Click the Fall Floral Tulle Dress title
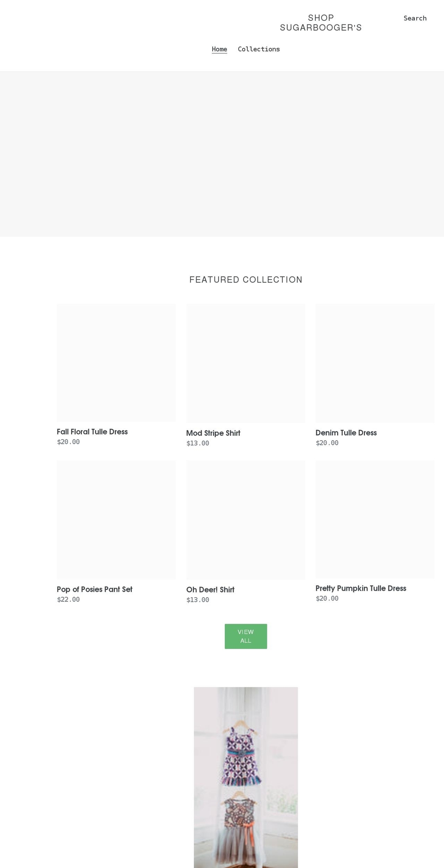This screenshot has width=444, height=868. tap(92, 431)
